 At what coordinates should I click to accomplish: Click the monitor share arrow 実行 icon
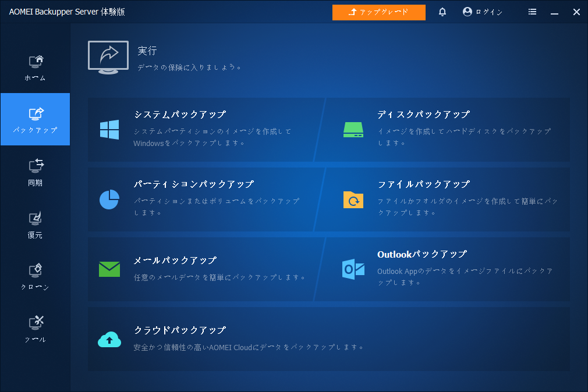point(108,58)
